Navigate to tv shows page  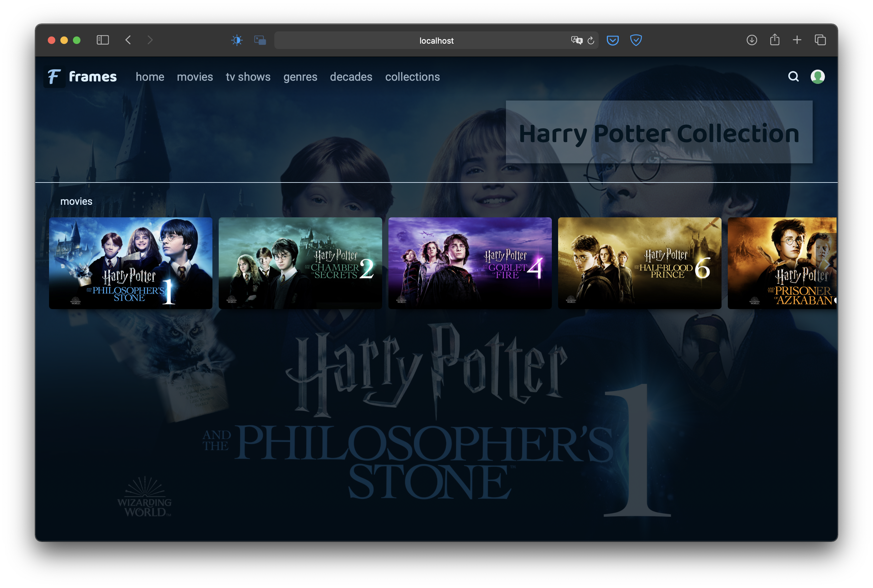[248, 77]
